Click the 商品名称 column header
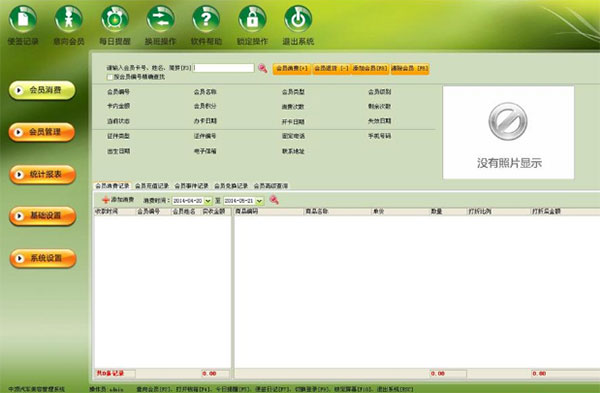This screenshot has height=393, width=600. (x=338, y=211)
